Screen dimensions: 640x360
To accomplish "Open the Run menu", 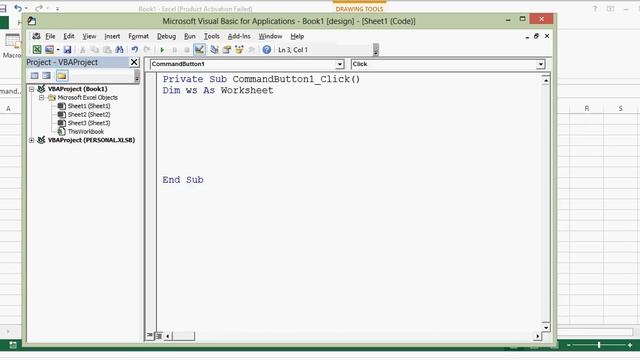I will coord(189,36).
